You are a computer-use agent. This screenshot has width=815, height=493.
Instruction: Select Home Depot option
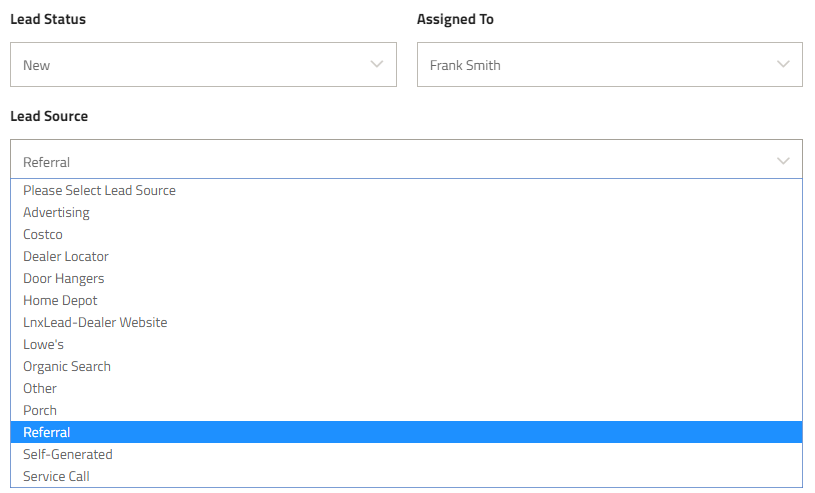(x=406, y=300)
